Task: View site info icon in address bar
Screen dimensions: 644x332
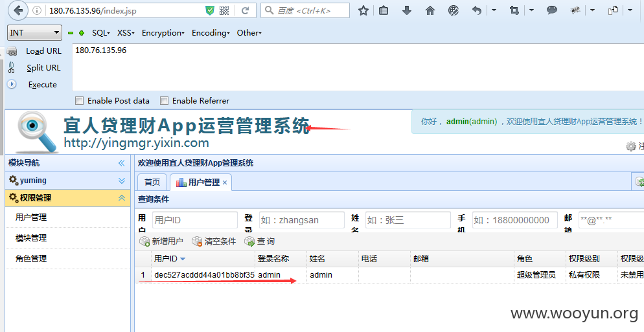Action: (36, 10)
